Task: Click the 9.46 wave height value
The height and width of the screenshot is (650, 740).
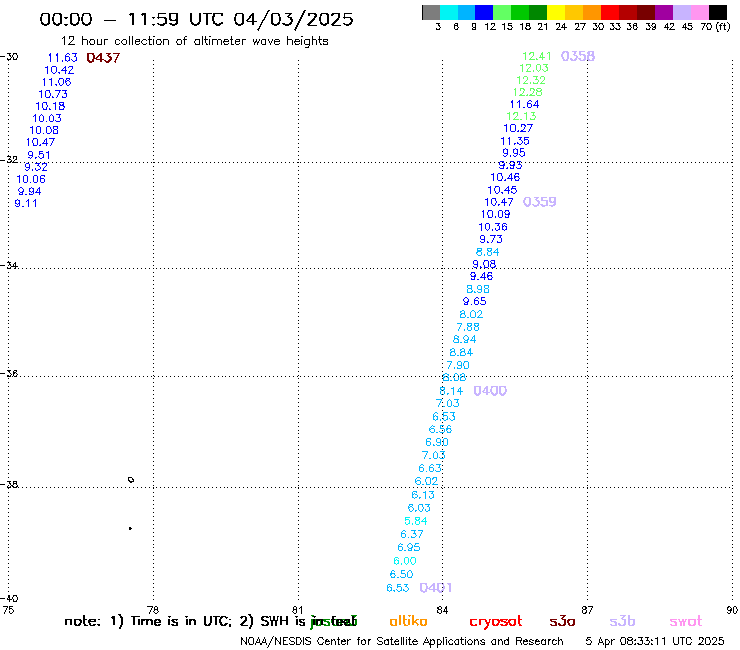Action: (481, 276)
